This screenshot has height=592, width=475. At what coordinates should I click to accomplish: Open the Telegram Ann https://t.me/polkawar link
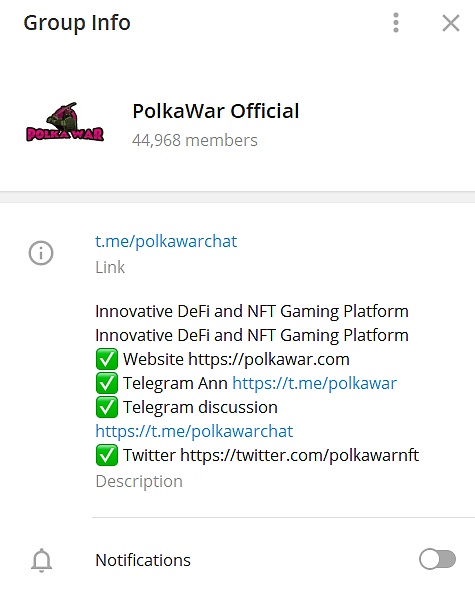pos(315,383)
